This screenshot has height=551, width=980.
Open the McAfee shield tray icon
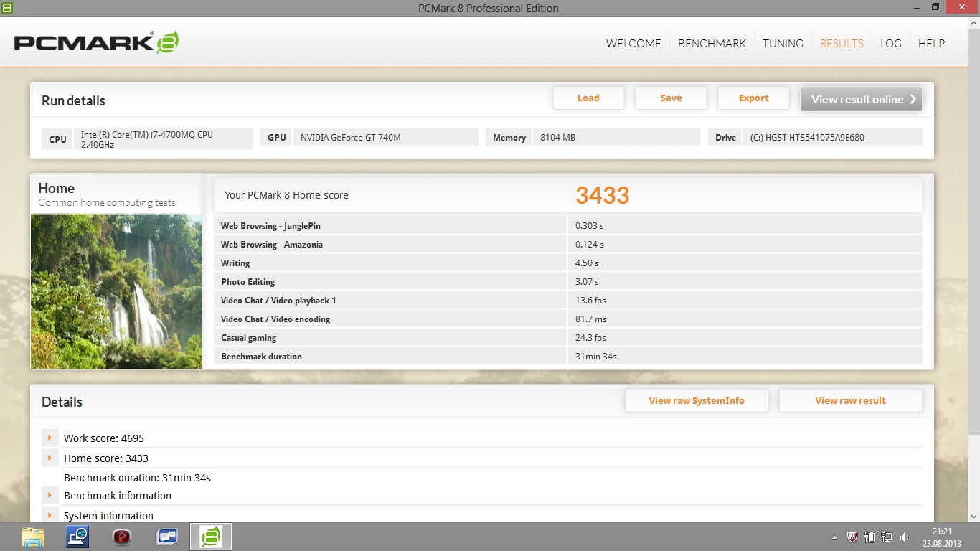tap(852, 537)
